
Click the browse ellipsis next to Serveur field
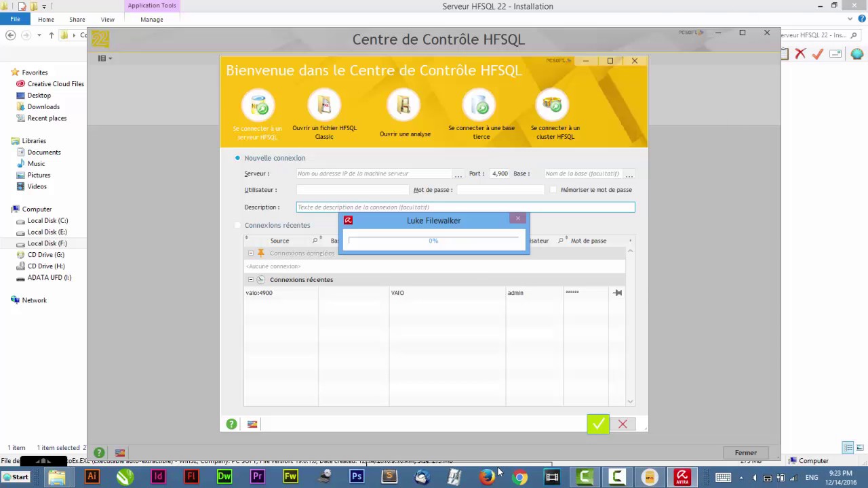(x=458, y=174)
